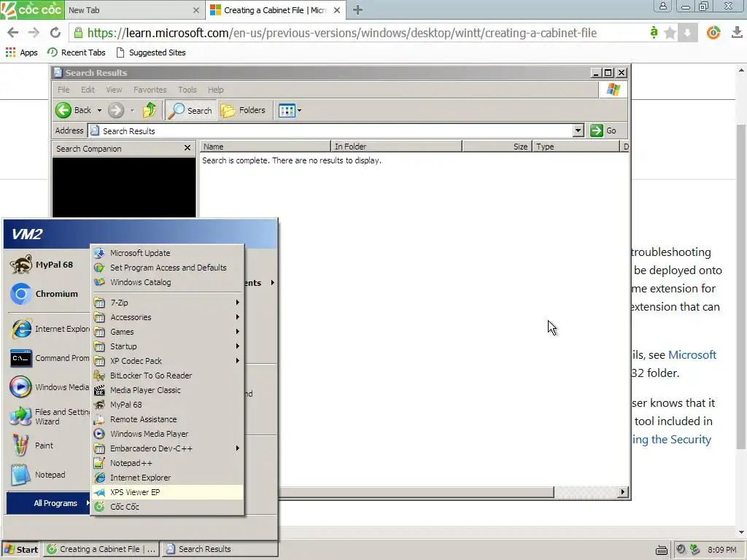Open Suggested Sites bookmark
The image size is (747, 560).
pyautogui.click(x=151, y=52)
